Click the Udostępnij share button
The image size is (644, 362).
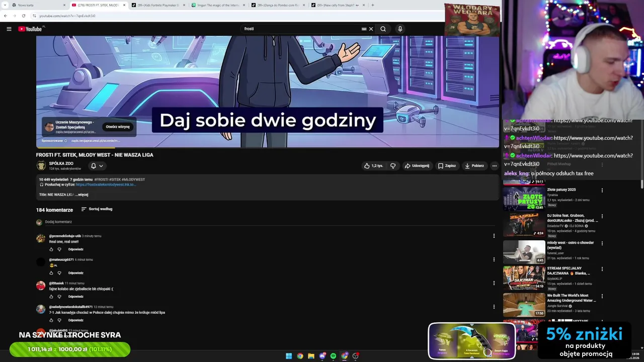tap(417, 165)
